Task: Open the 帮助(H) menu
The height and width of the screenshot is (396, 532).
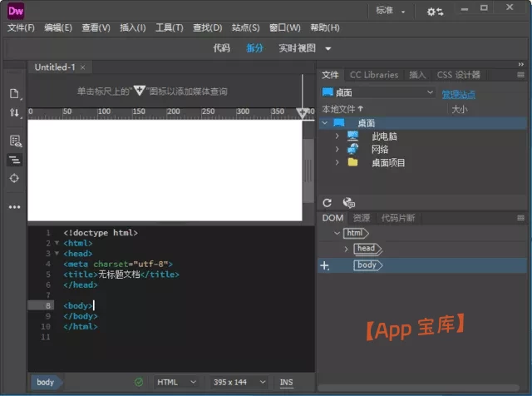Action: [x=325, y=27]
